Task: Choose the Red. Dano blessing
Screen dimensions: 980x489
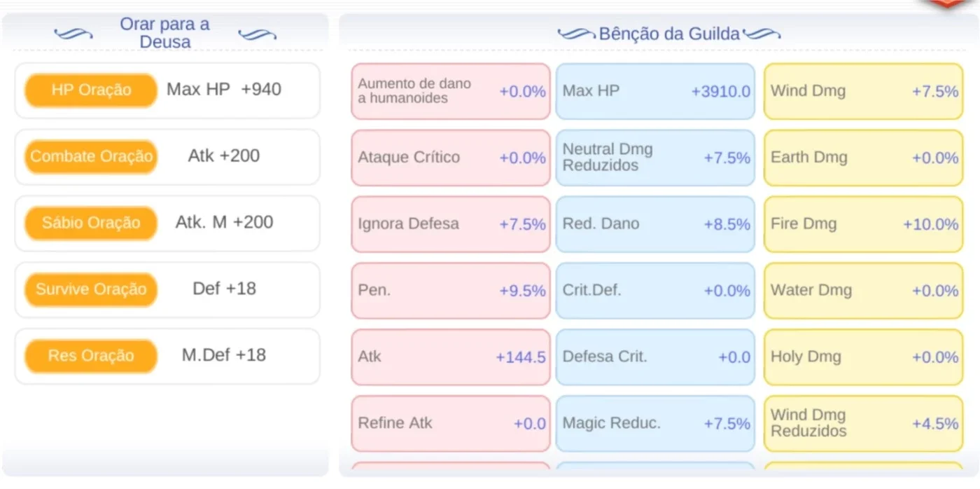Action: pos(655,224)
